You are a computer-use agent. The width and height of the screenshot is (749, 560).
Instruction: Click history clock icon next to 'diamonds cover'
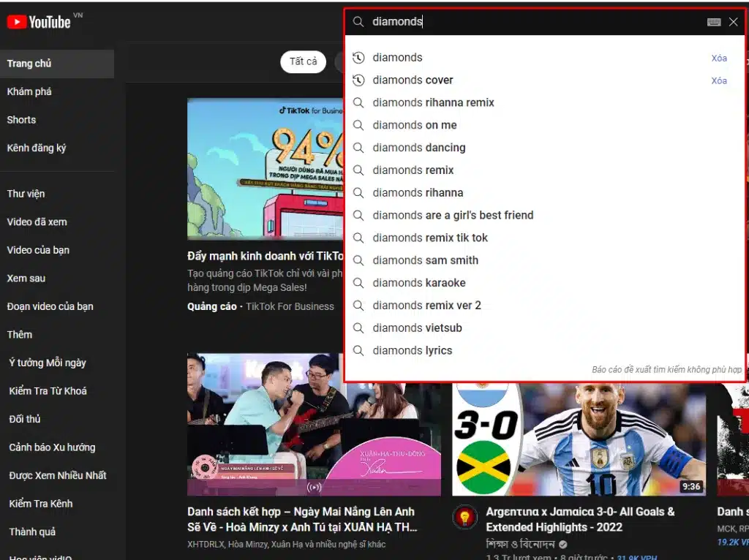358,80
